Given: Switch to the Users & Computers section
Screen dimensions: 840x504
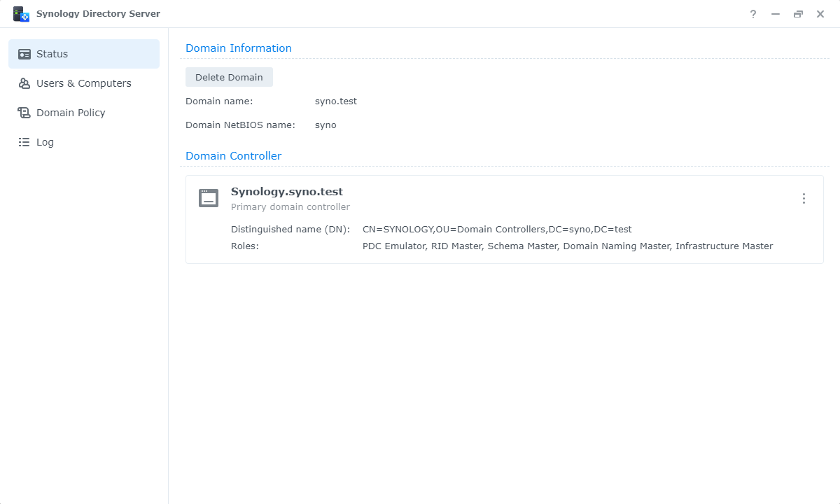Looking at the screenshot, I should (83, 83).
